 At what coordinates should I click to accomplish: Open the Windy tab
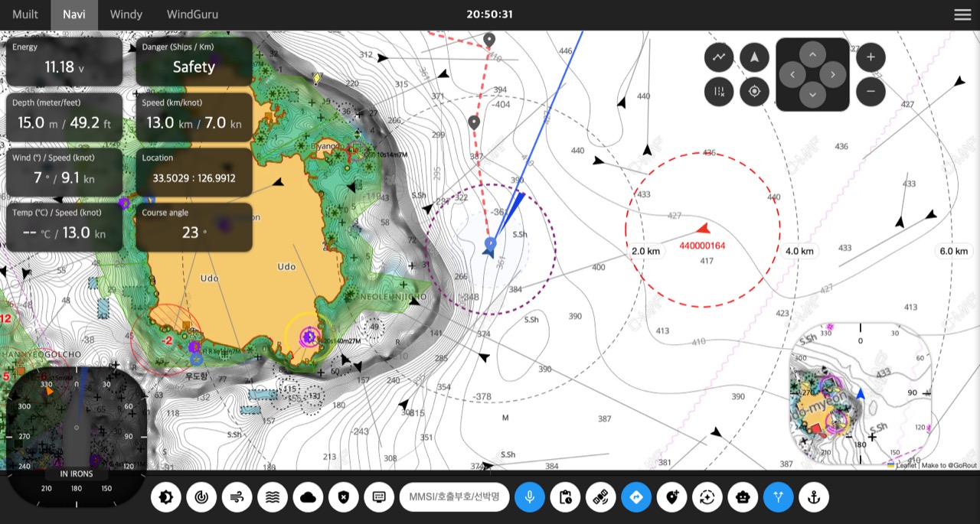tap(126, 15)
